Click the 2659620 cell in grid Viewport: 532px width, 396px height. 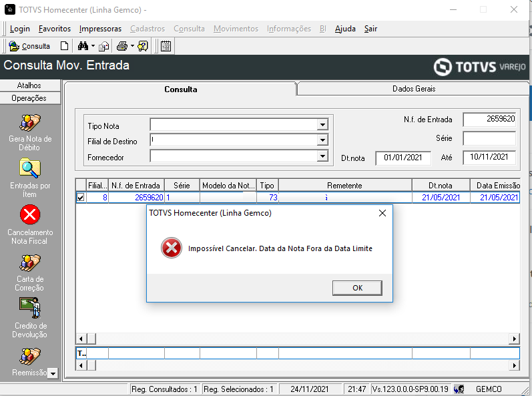(x=136, y=198)
